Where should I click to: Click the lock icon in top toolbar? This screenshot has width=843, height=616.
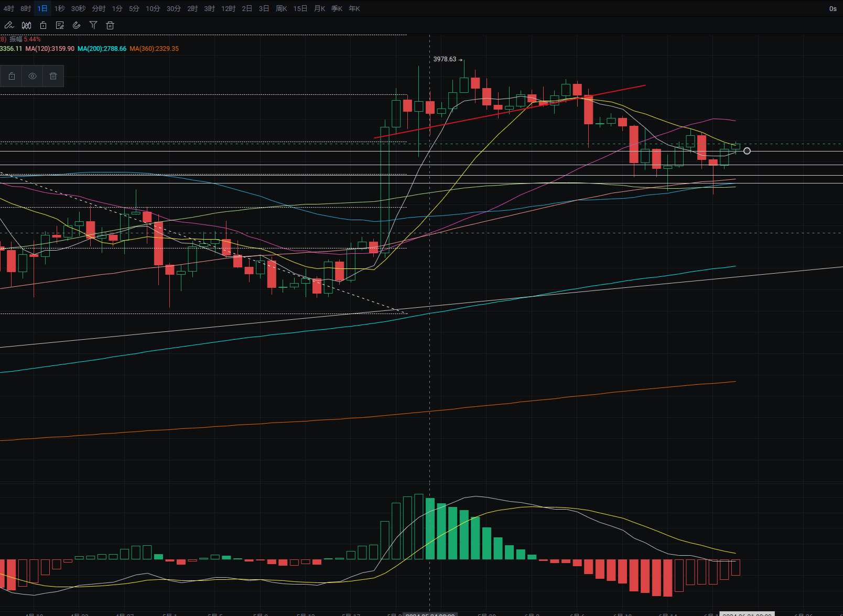click(x=43, y=25)
